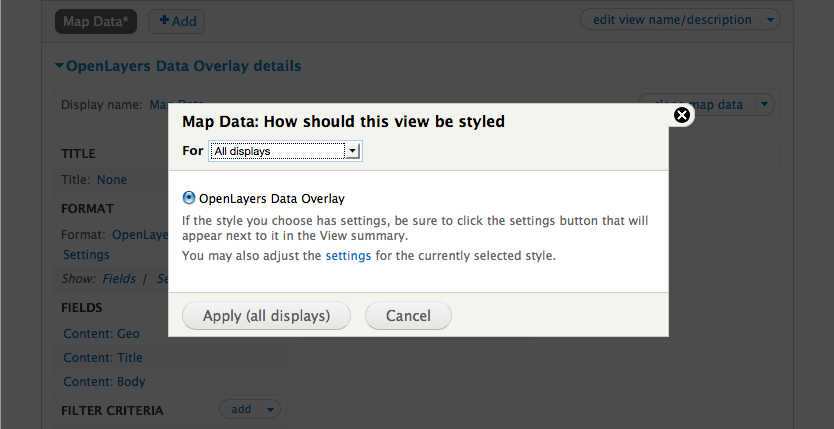Click the +Add display button
The width and height of the screenshot is (834, 429).
coord(177,20)
